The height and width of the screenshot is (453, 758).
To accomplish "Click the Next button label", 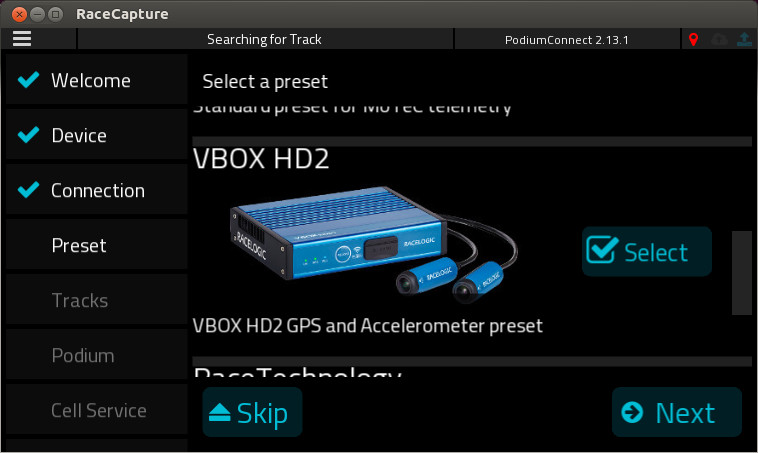I will pos(685,413).
